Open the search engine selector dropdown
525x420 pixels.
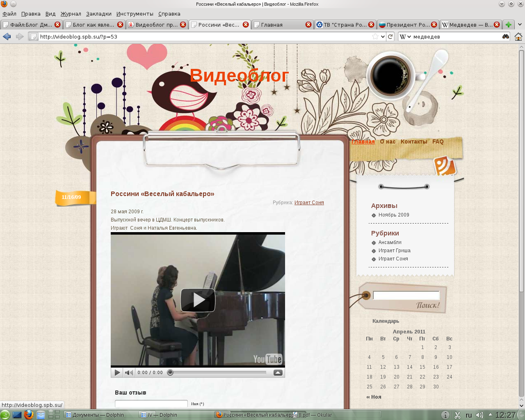point(405,37)
